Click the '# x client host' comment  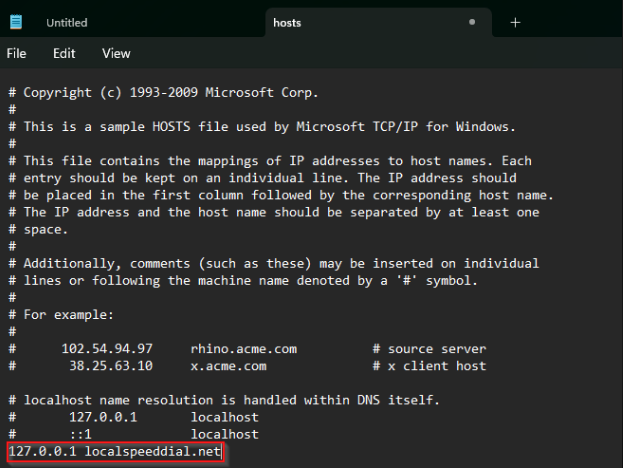click(x=430, y=366)
